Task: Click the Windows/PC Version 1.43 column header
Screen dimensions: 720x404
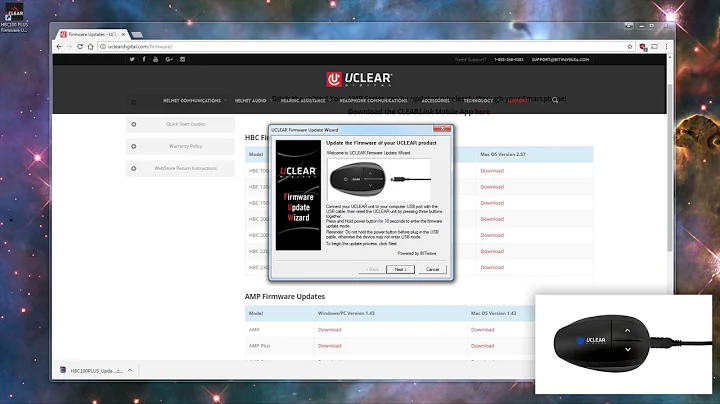Action: pyautogui.click(x=346, y=313)
